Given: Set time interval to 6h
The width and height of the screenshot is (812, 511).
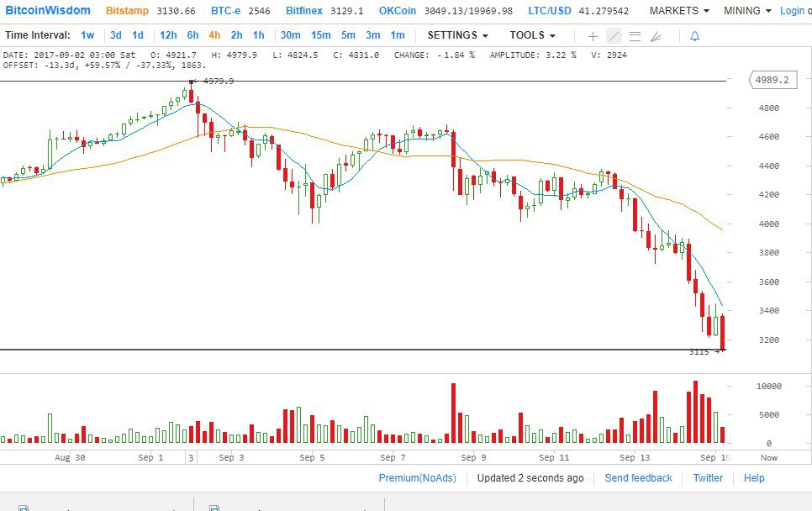Looking at the screenshot, I should 192,35.
